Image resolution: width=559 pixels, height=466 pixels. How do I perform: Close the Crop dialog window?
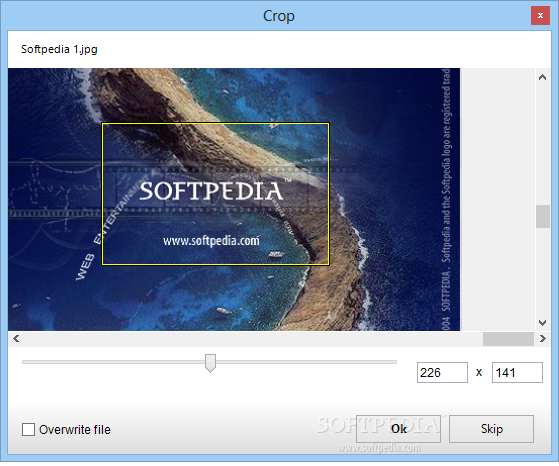point(540,16)
